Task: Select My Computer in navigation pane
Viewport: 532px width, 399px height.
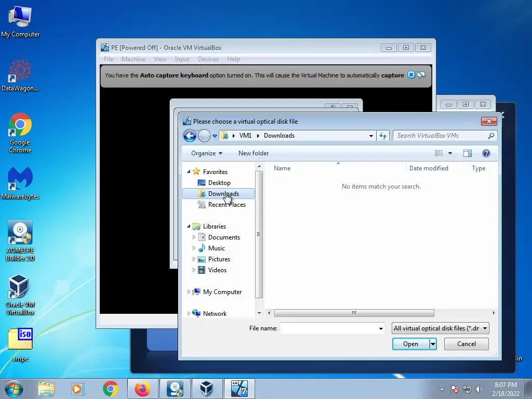Action: (x=222, y=292)
